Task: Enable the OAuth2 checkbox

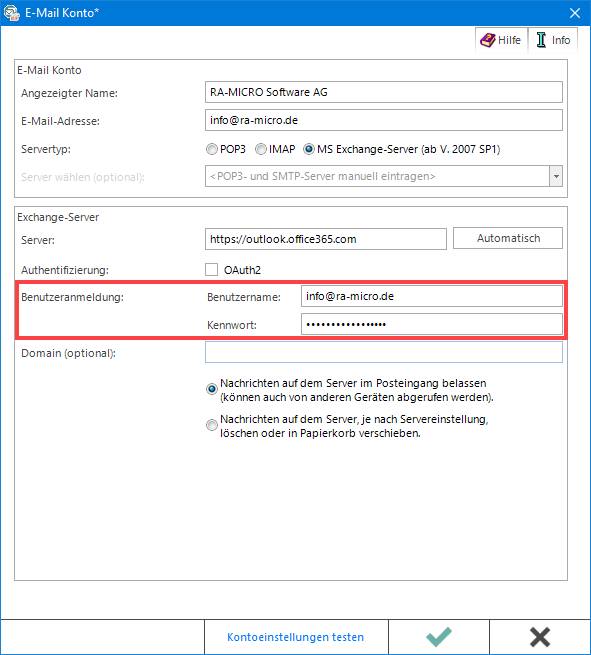Action: [x=211, y=270]
